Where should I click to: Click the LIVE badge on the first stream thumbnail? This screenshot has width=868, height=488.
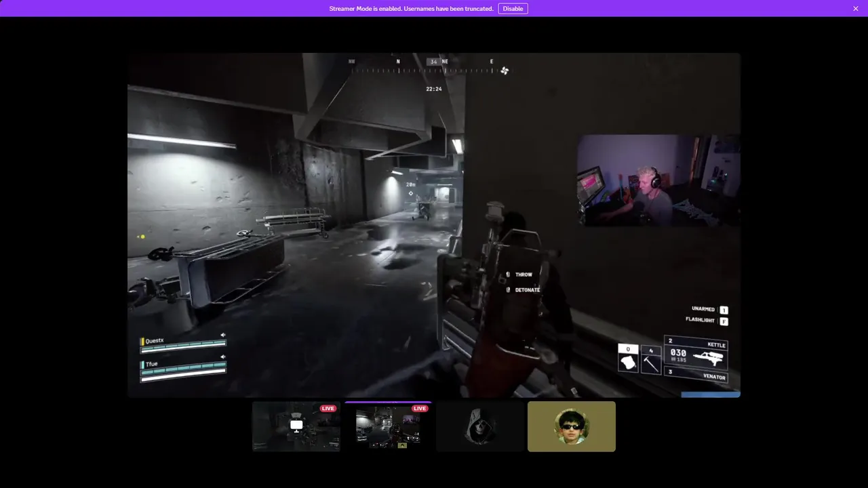pos(328,409)
